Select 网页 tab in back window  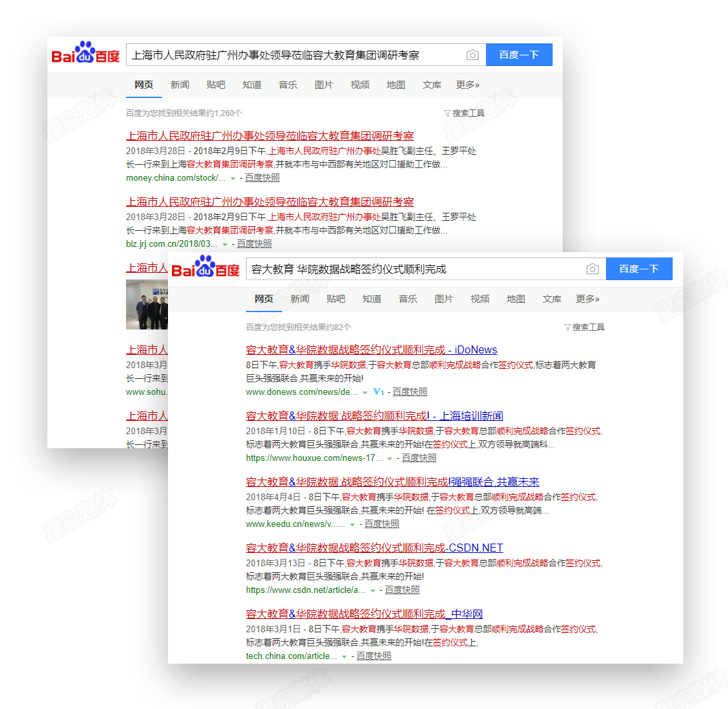tap(144, 85)
